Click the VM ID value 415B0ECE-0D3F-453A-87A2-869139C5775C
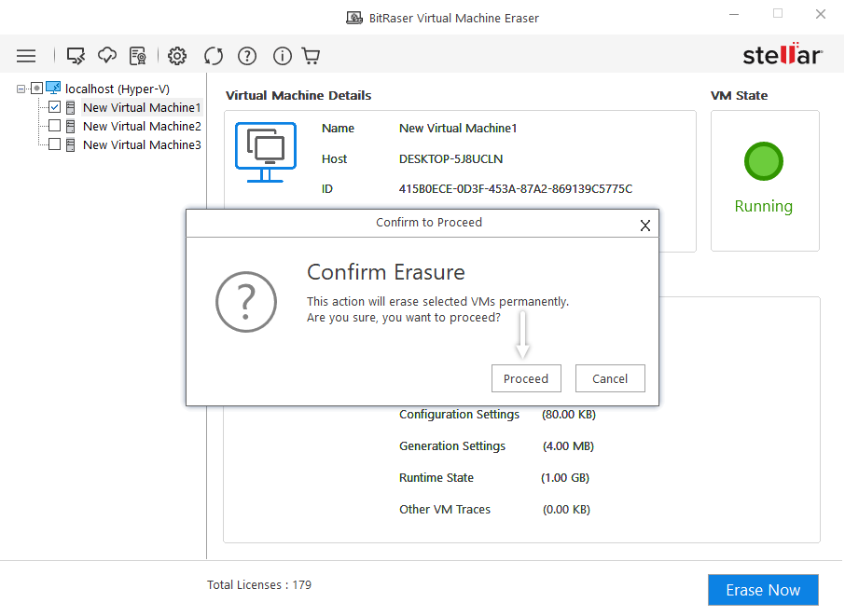This screenshot has height=616, width=845. (x=516, y=189)
